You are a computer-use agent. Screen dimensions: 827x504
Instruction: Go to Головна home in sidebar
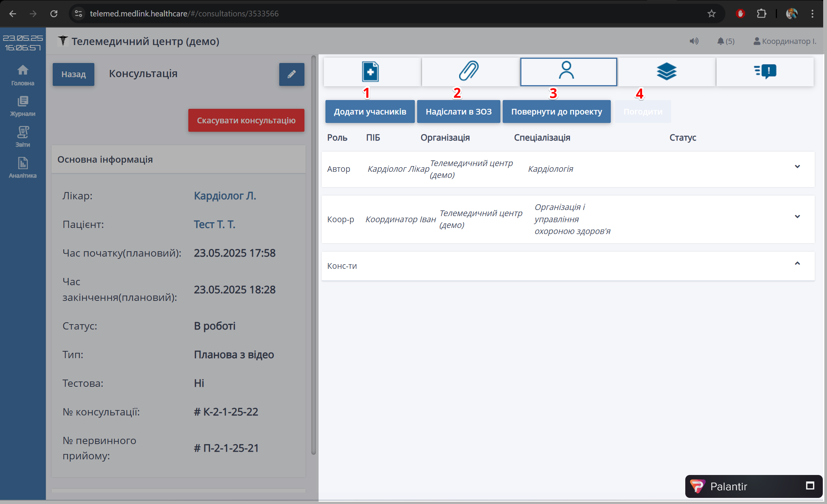tap(23, 75)
